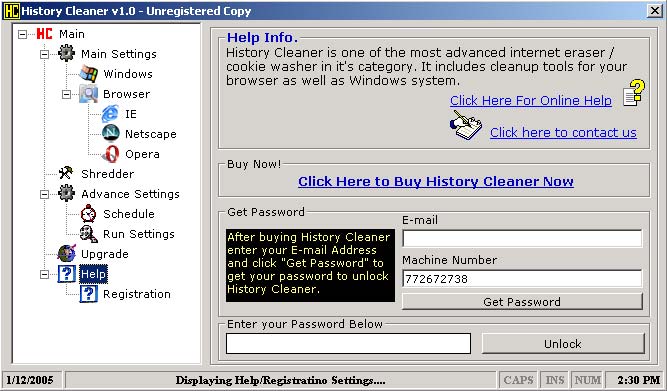Open Netscape settings tree item
The width and height of the screenshot is (667, 391).
point(151,134)
